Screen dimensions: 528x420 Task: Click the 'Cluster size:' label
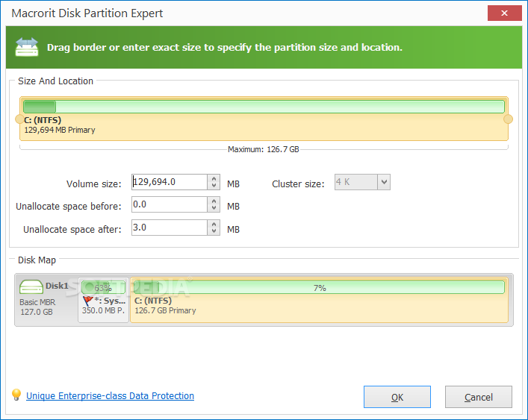coord(298,184)
